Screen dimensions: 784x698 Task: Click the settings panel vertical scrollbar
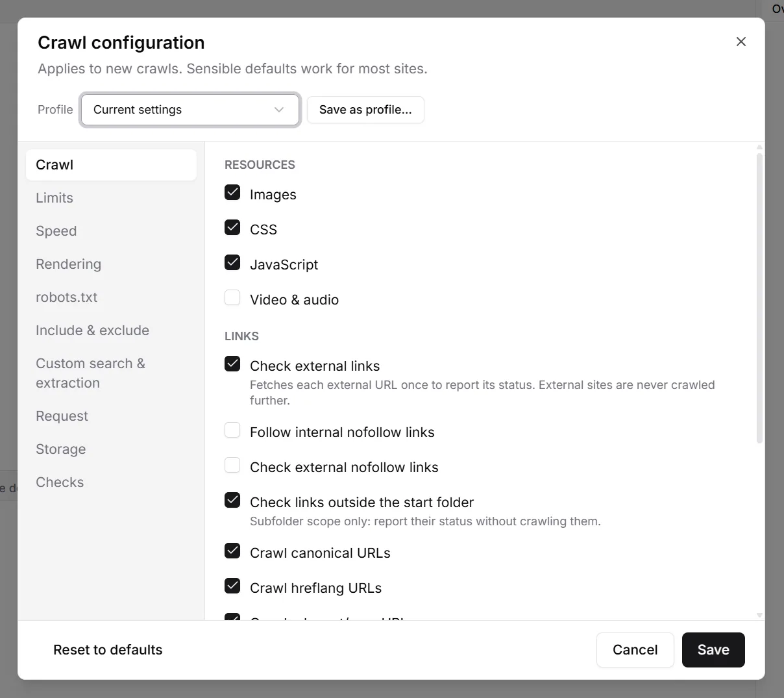coord(759,299)
